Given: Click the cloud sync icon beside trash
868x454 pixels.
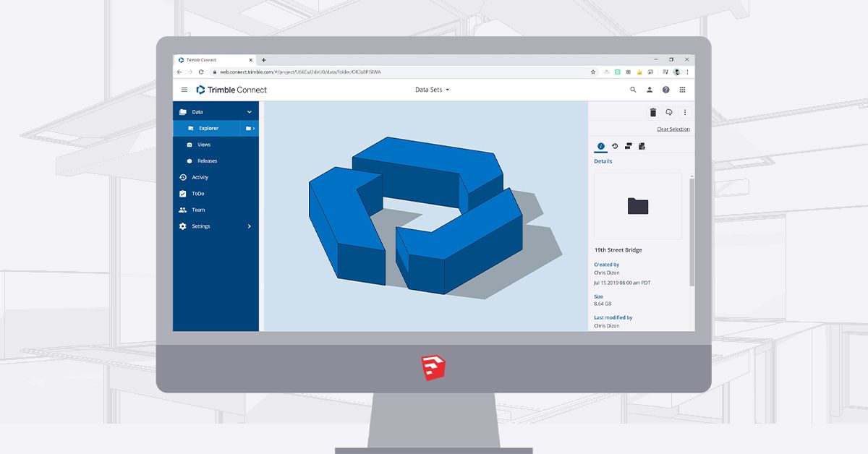Looking at the screenshot, I should coord(669,112).
